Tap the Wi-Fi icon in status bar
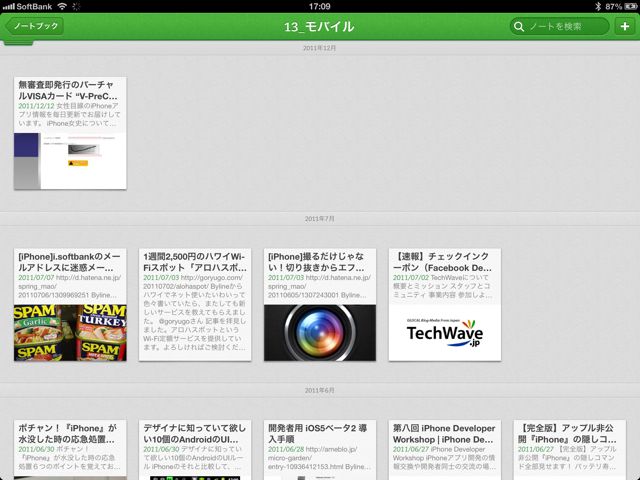Image resolution: width=640 pixels, height=480 pixels. tap(62, 6)
